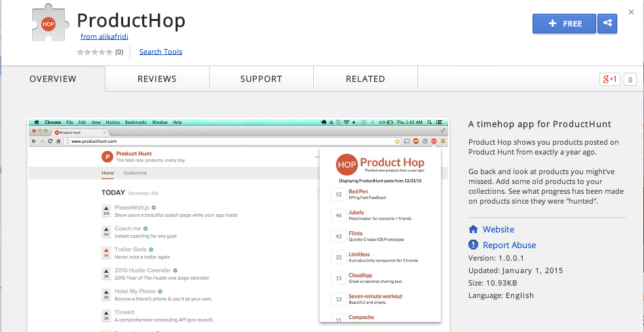The height and width of the screenshot is (332, 644).
Task: Click the Website house icon
Action: coord(473,229)
